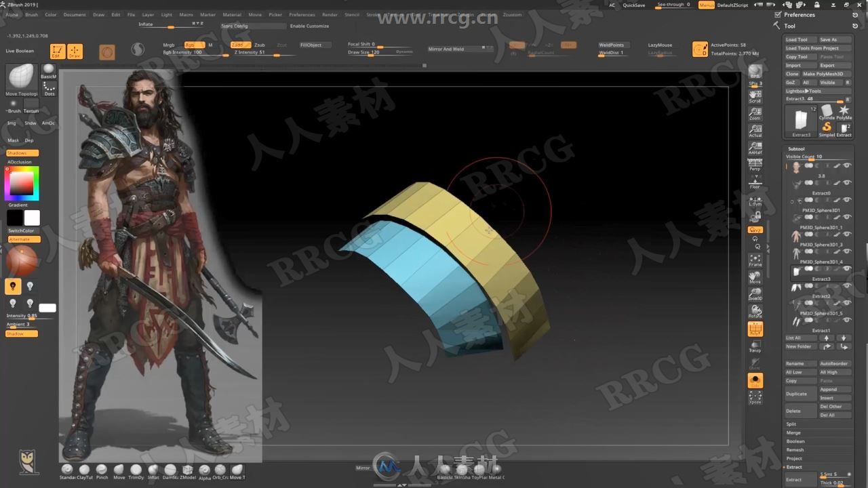
Task: Open the Document menu
Action: pos(75,14)
